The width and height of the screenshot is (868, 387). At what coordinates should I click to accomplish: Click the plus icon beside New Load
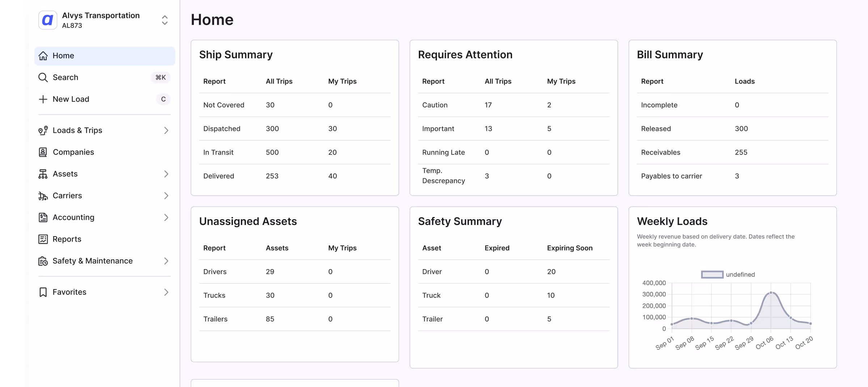[43, 99]
